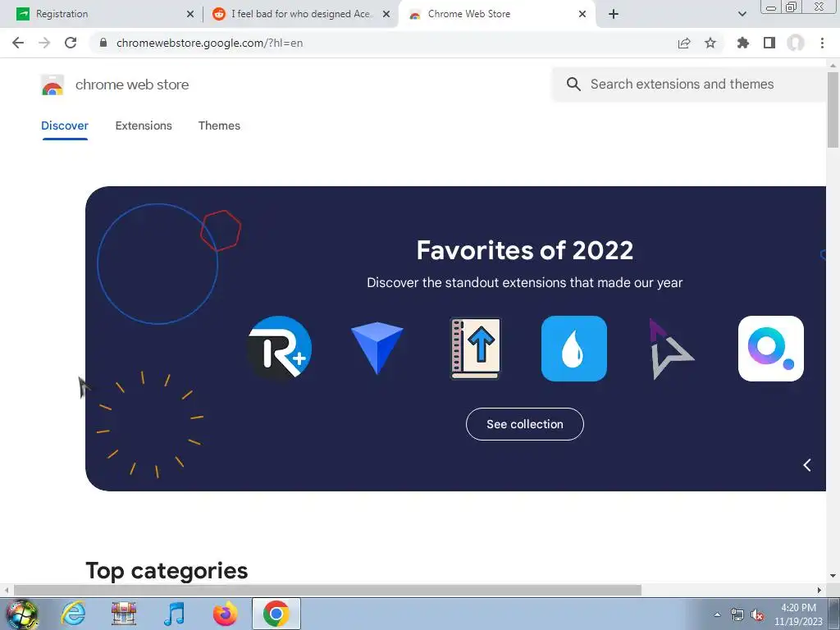Open the taskbar clock showing 4:20 PM

coord(798,614)
